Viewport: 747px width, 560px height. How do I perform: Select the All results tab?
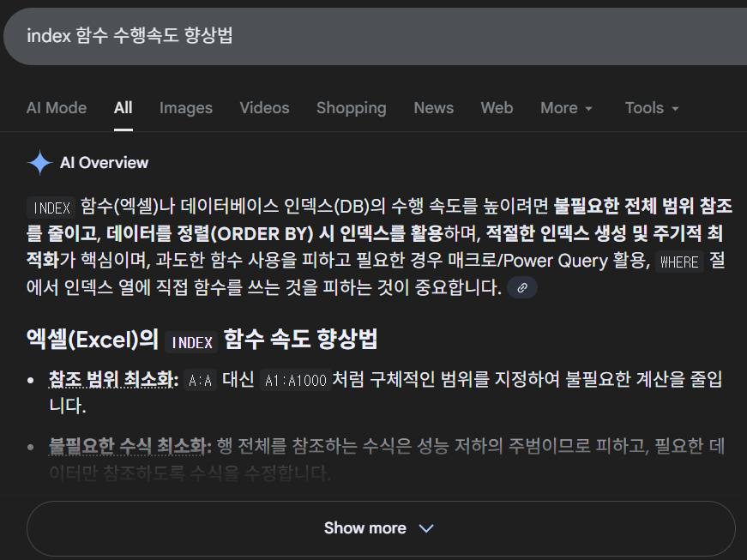123,108
